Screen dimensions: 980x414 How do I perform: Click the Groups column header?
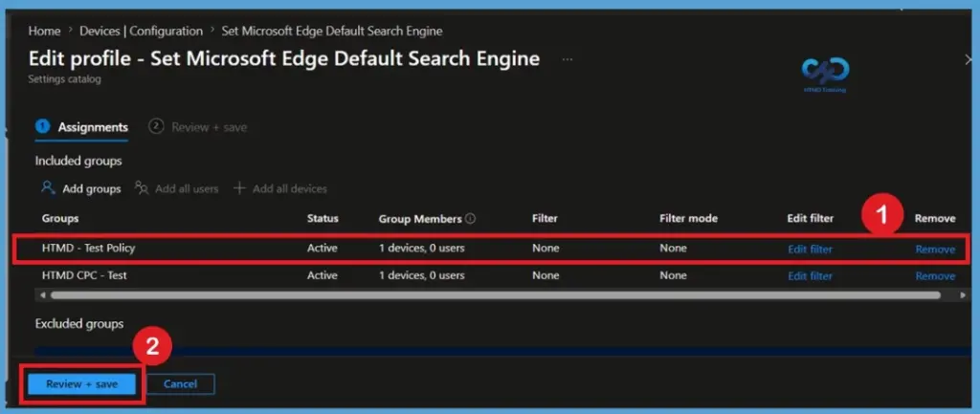tap(60, 219)
